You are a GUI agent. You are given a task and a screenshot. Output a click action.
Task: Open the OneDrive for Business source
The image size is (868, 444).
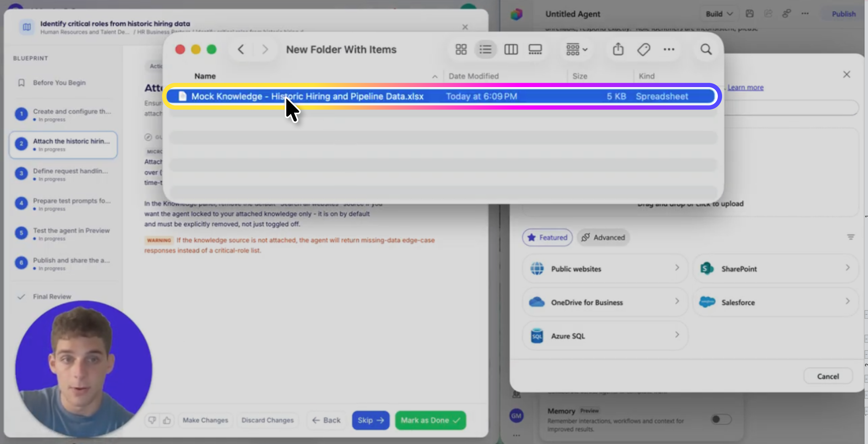605,302
